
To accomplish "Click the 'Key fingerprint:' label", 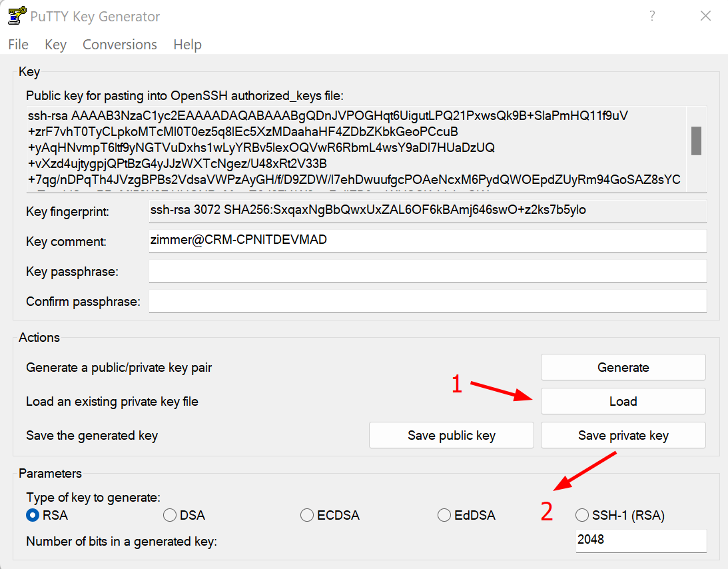I will tap(68, 212).
